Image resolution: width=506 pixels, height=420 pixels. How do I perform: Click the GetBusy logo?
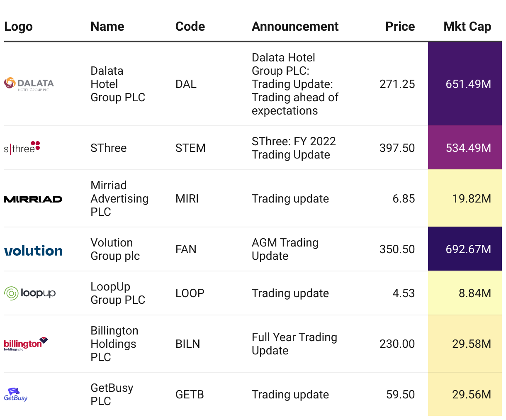pyautogui.click(x=16, y=395)
